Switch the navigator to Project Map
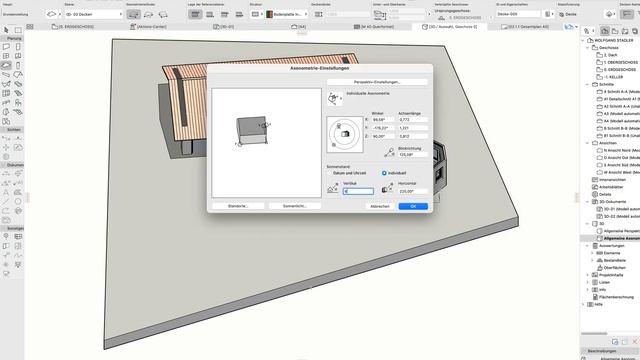The image size is (640, 360). click(605, 31)
